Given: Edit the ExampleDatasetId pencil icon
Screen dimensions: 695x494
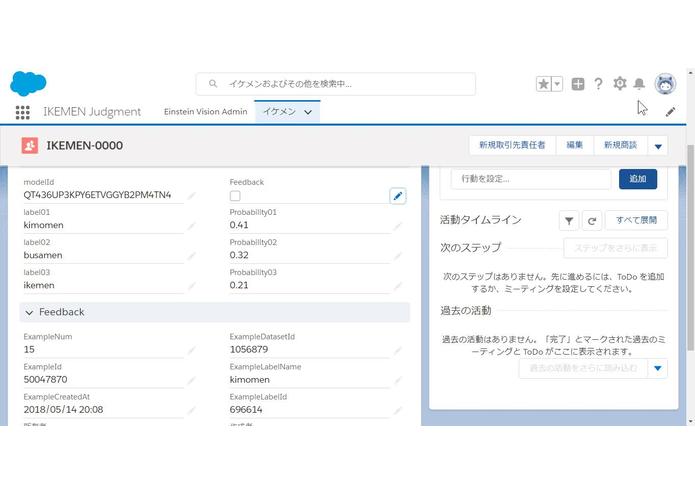Looking at the screenshot, I should (398, 350).
